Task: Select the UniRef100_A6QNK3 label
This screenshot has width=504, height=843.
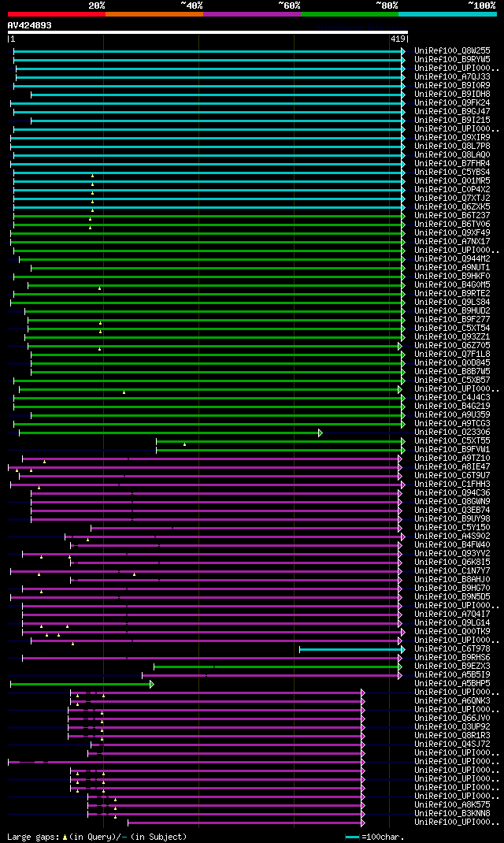Action: click(452, 701)
